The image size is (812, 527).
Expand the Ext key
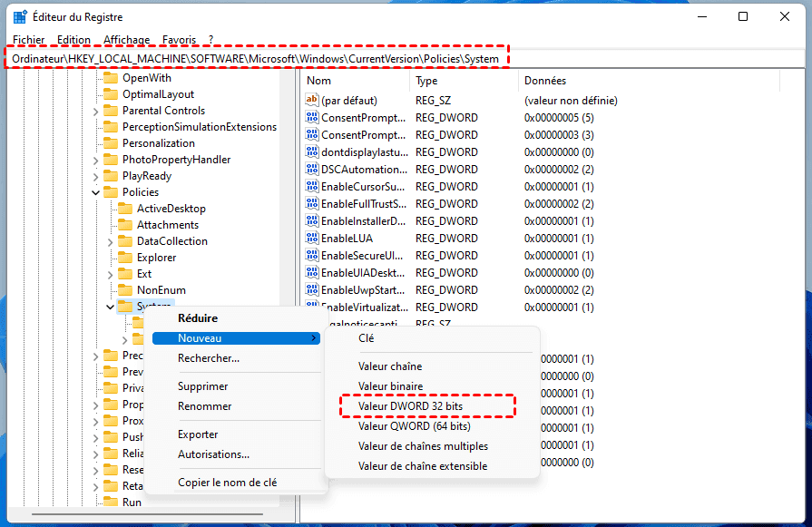[x=111, y=274]
